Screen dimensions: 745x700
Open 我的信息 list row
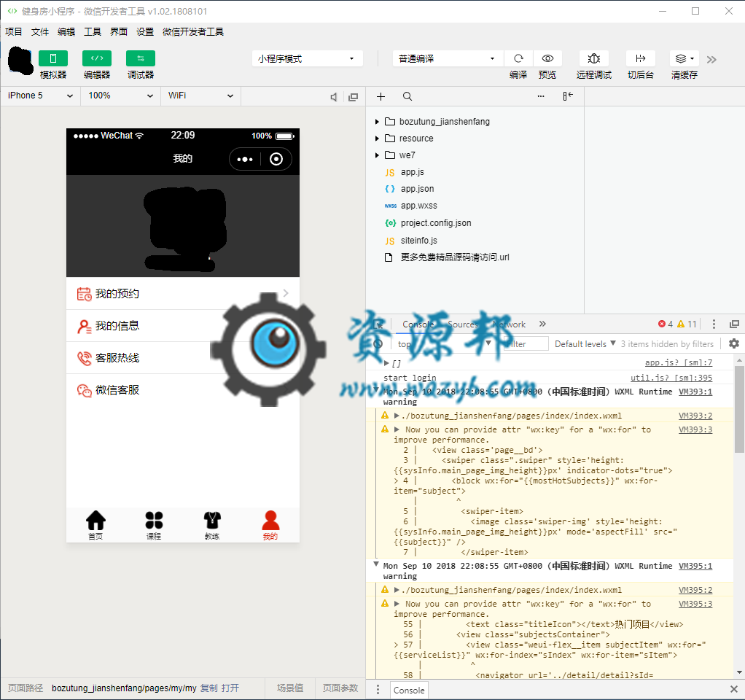[183, 326]
